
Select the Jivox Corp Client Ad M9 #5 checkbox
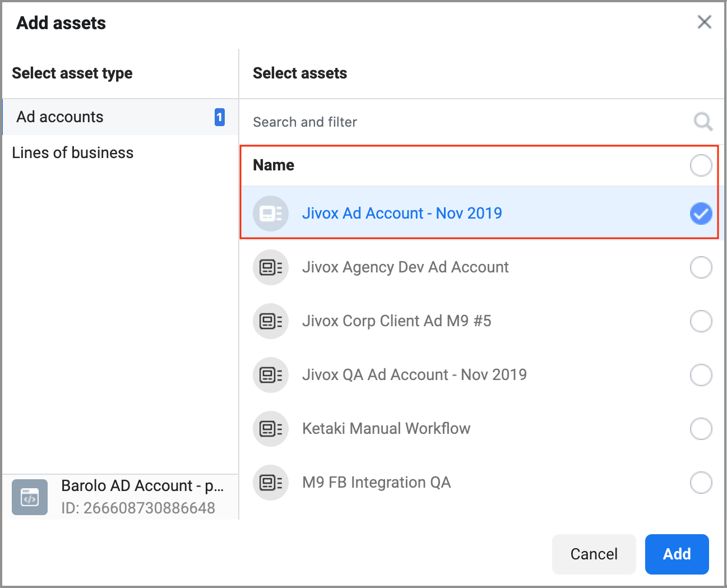tap(701, 321)
